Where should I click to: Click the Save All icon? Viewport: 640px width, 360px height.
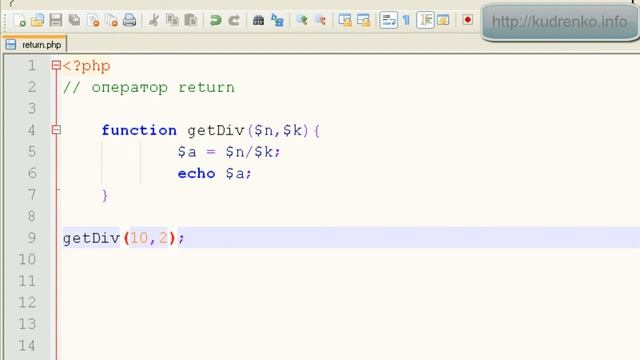(x=74, y=20)
